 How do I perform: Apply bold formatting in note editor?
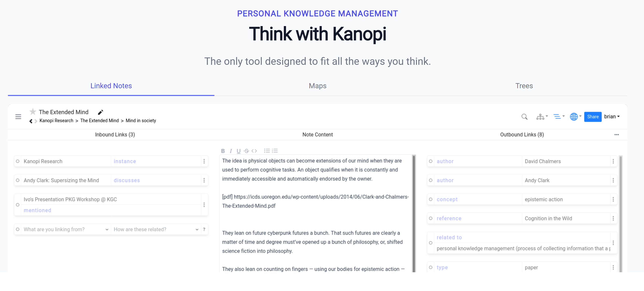pyautogui.click(x=223, y=151)
